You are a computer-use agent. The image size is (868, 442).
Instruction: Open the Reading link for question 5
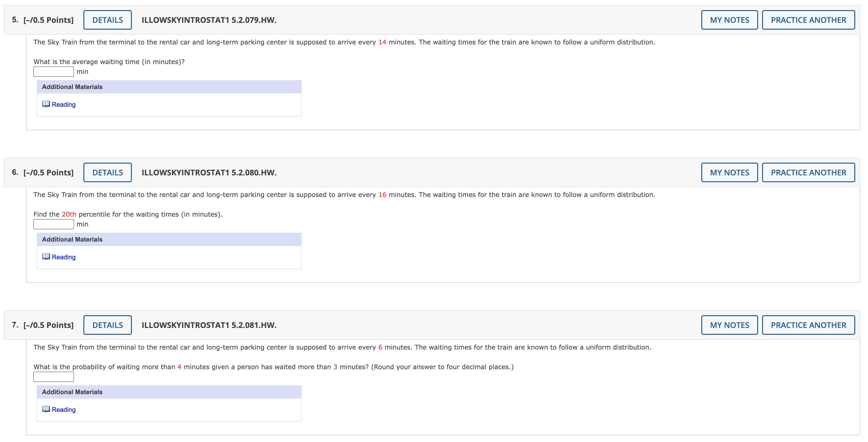pos(64,104)
